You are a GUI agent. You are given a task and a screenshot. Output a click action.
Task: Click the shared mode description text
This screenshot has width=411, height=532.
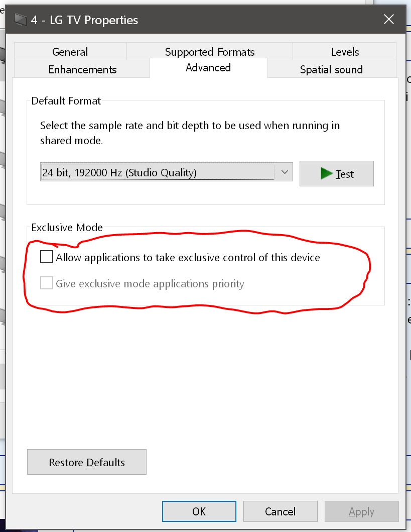tap(190, 133)
